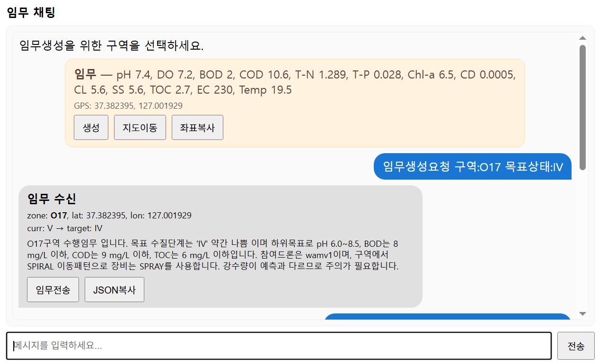Click the O17구역 수행임무 description paragraph
This screenshot has width=599, height=364.
click(x=213, y=255)
